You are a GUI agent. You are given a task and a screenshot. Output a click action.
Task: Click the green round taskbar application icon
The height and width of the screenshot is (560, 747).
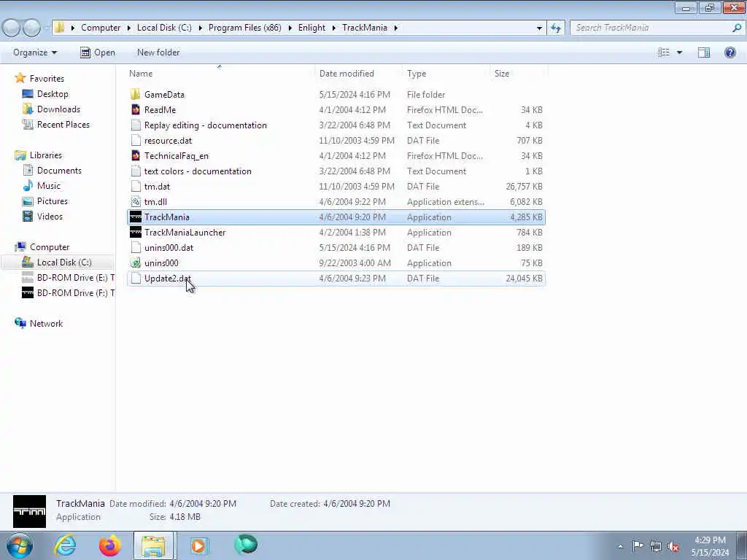(x=245, y=545)
